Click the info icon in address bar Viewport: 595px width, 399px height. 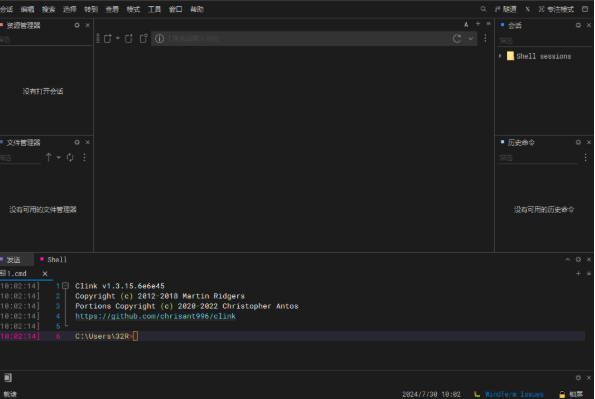pyautogui.click(x=159, y=38)
